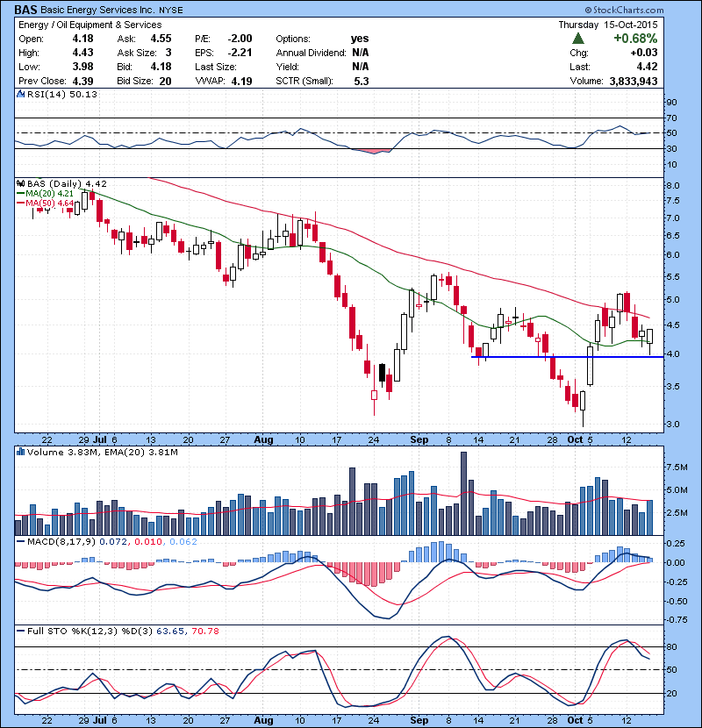Click the Volume panel legend icon
This screenshot has height=728, width=702.
(20, 453)
